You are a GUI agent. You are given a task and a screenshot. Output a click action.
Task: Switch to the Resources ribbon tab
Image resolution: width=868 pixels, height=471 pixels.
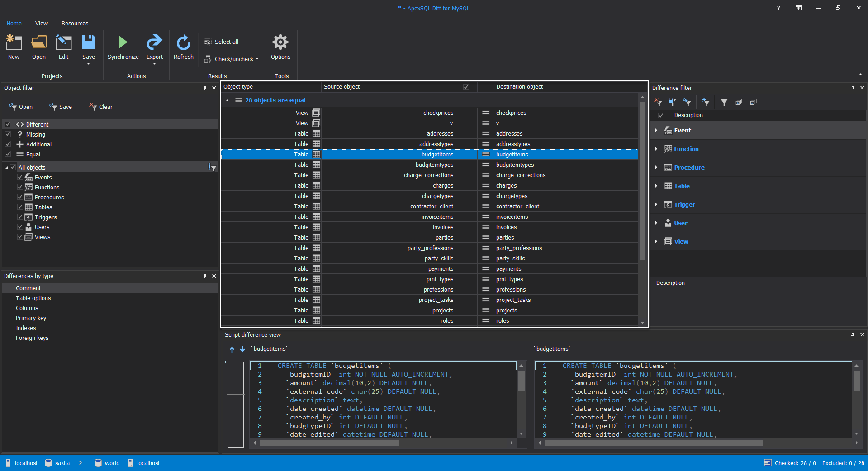coord(75,23)
